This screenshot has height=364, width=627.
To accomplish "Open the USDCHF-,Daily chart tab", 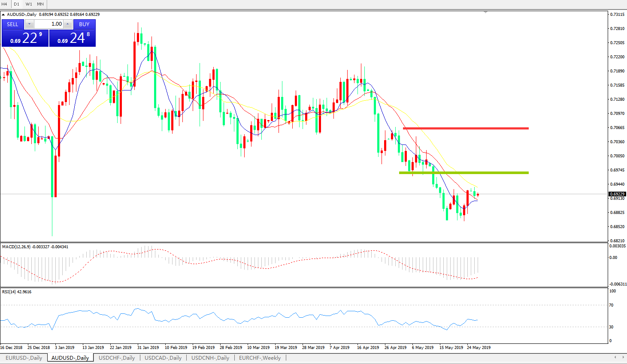I will [116, 358].
